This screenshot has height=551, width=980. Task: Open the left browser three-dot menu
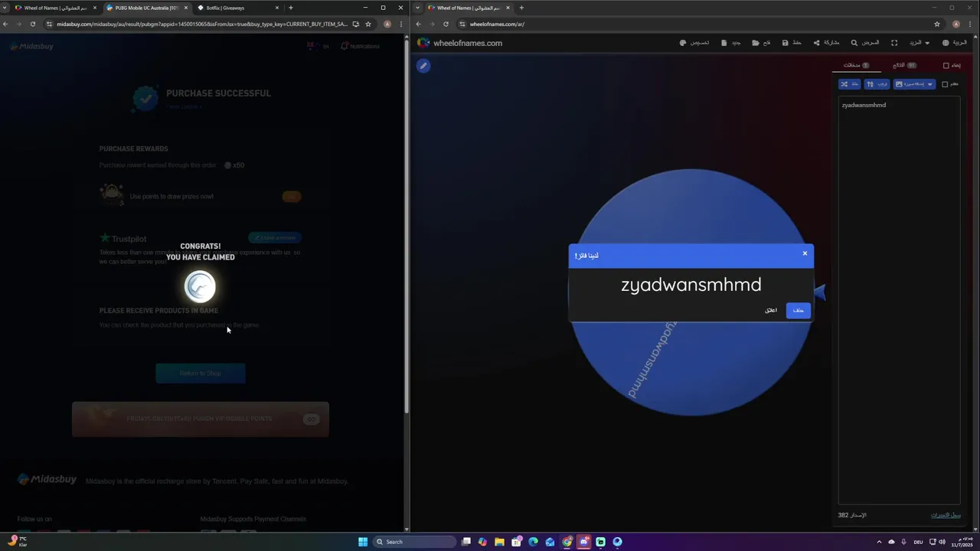pyautogui.click(x=400, y=24)
